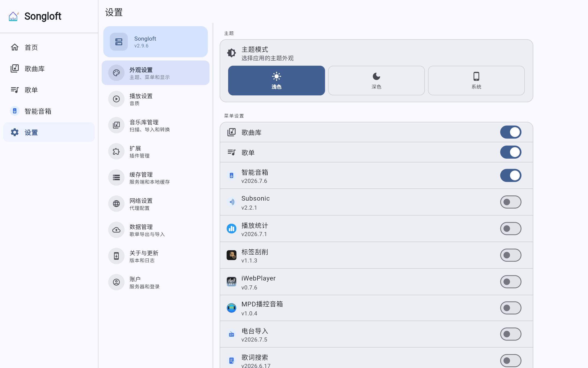The image size is (588, 368).
Task: Click the 播放统计 bar chart icon
Action: [231, 229]
